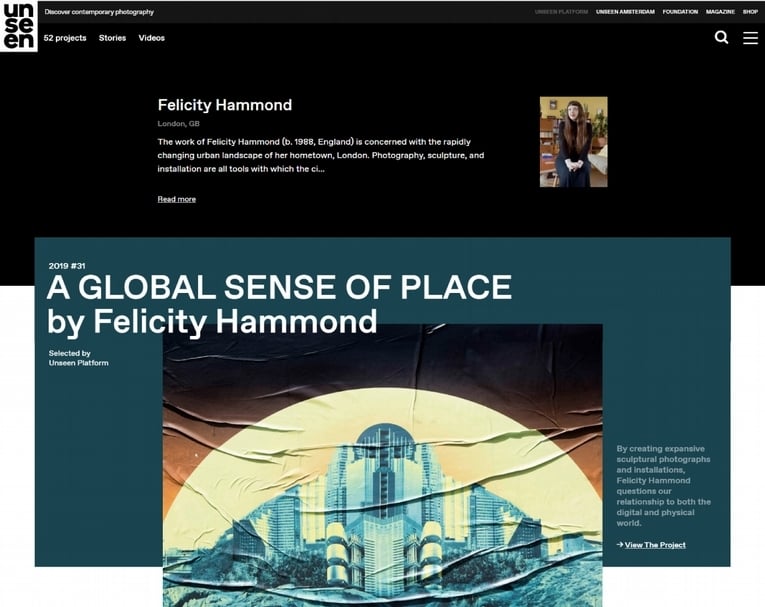765x607 pixels.
Task: Open the Foundation link
Action: point(680,12)
